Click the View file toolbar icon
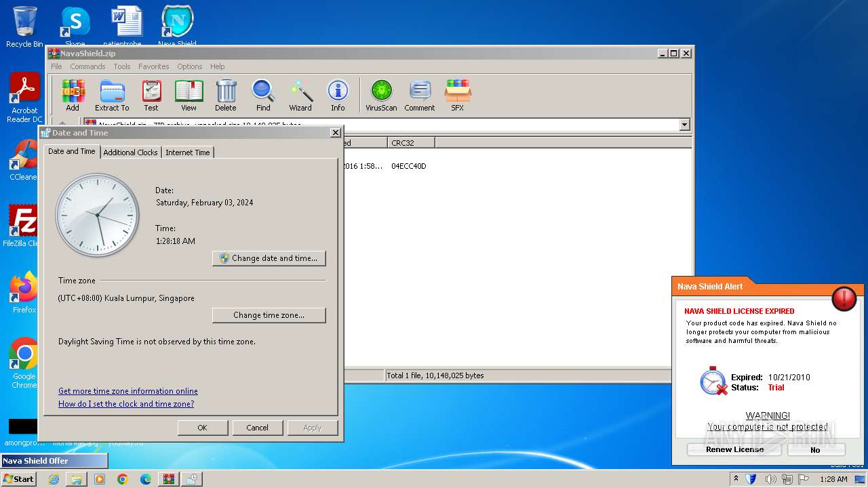The height and width of the screenshot is (488, 868). click(x=189, y=96)
